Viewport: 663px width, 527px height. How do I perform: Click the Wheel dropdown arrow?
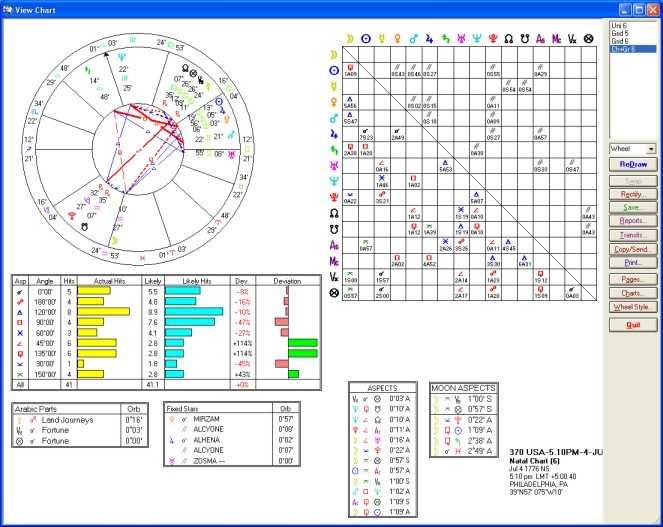(651, 149)
